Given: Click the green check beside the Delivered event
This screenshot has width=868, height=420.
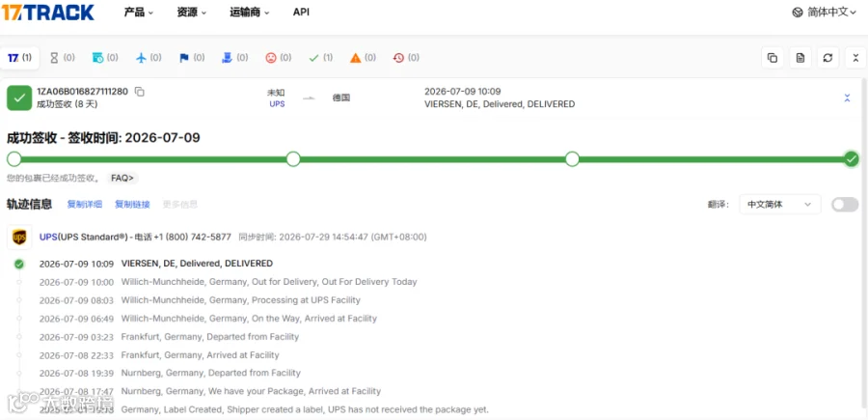Looking at the screenshot, I should (x=19, y=264).
